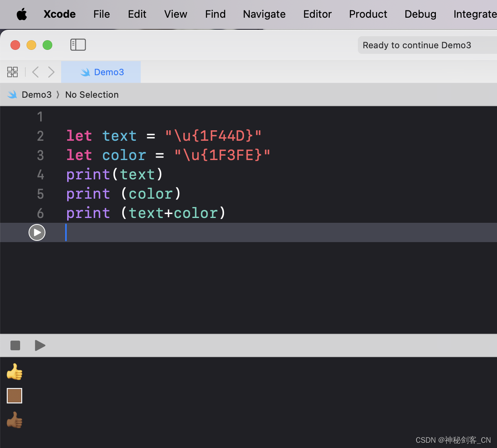The height and width of the screenshot is (448, 497).
Task: Open the No Selection jump bar item
Action: pyautogui.click(x=92, y=95)
